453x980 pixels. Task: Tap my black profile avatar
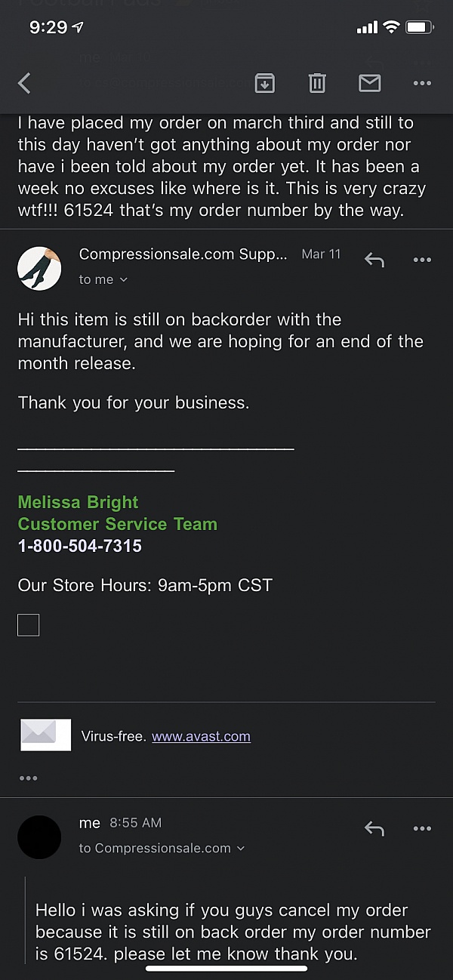coord(39,837)
